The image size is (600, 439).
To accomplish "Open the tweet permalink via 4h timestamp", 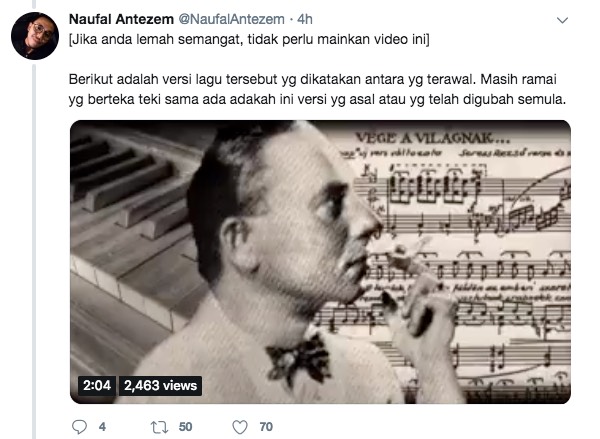I will point(305,19).
